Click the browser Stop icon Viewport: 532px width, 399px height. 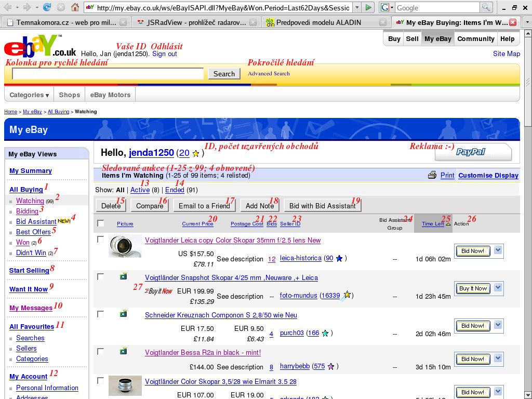click(61, 7)
